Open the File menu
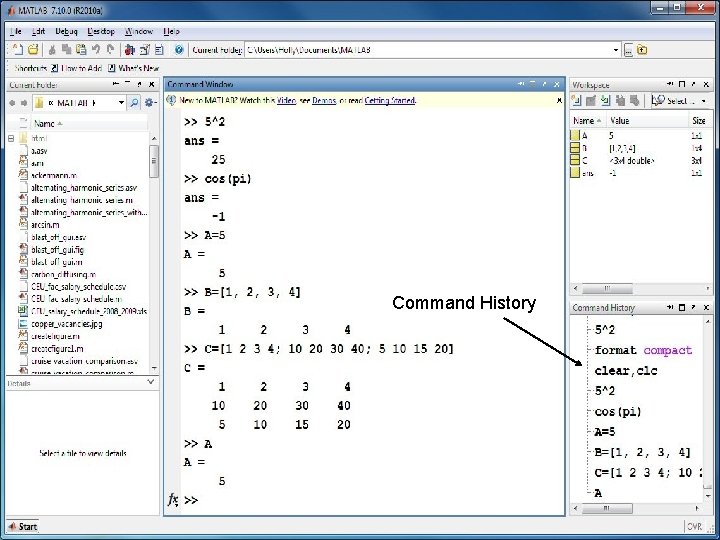Screen dimensions: 720x540 click(15, 31)
